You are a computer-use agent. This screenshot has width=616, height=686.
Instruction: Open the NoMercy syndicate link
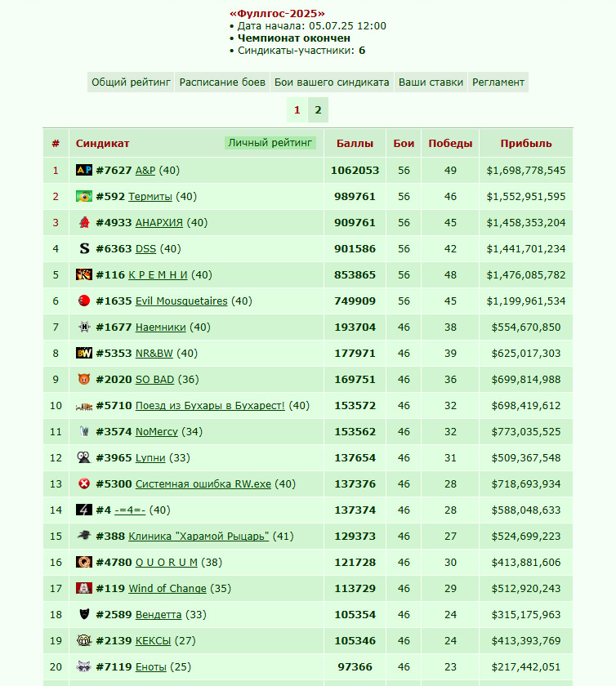(x=157, y=432)
